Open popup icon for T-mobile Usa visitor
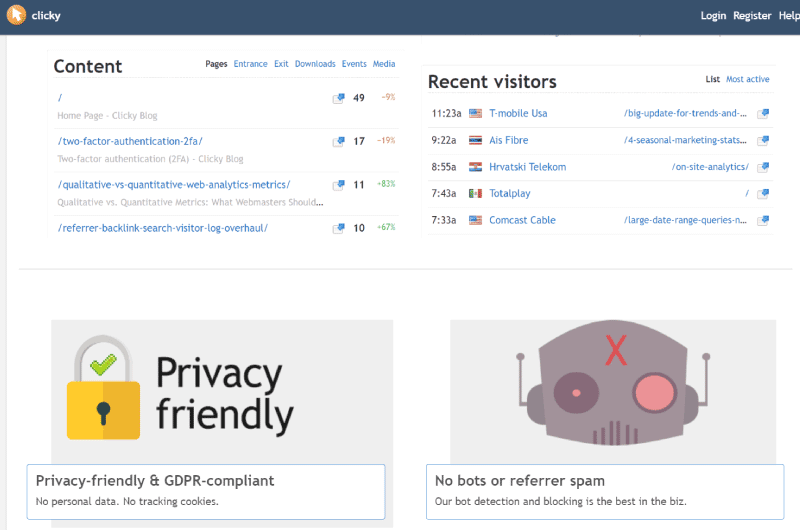Screen dimensions: 800x530 point(763,113)
